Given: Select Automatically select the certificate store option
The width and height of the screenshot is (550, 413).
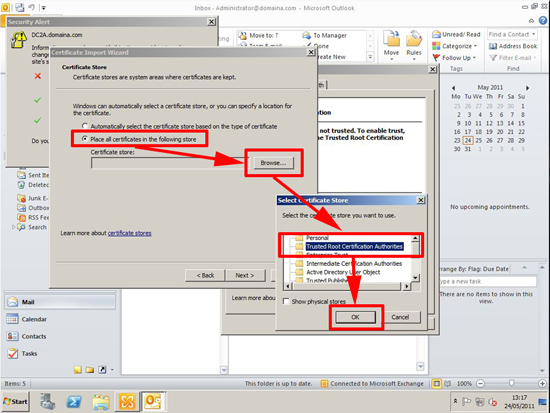Looking at the screenshot, I should click(180, 126).
